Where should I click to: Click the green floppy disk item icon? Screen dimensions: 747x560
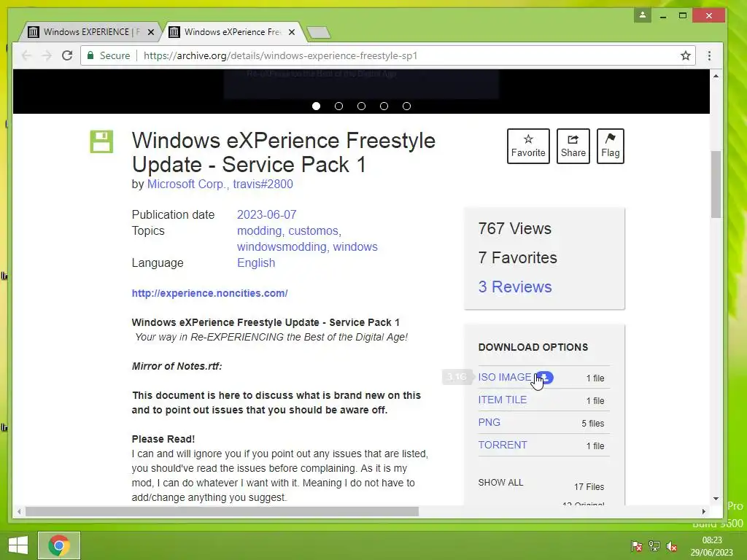101,141
